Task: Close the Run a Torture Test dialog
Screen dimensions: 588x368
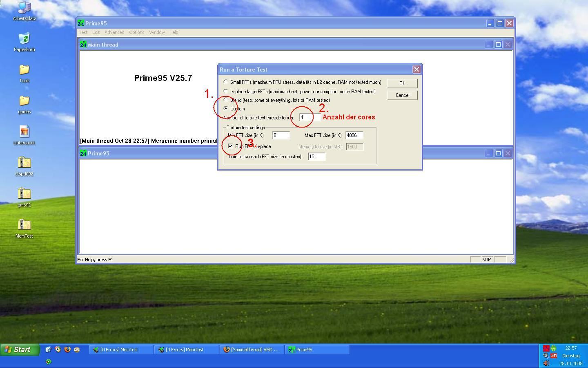Action: (x=416, y=70)
